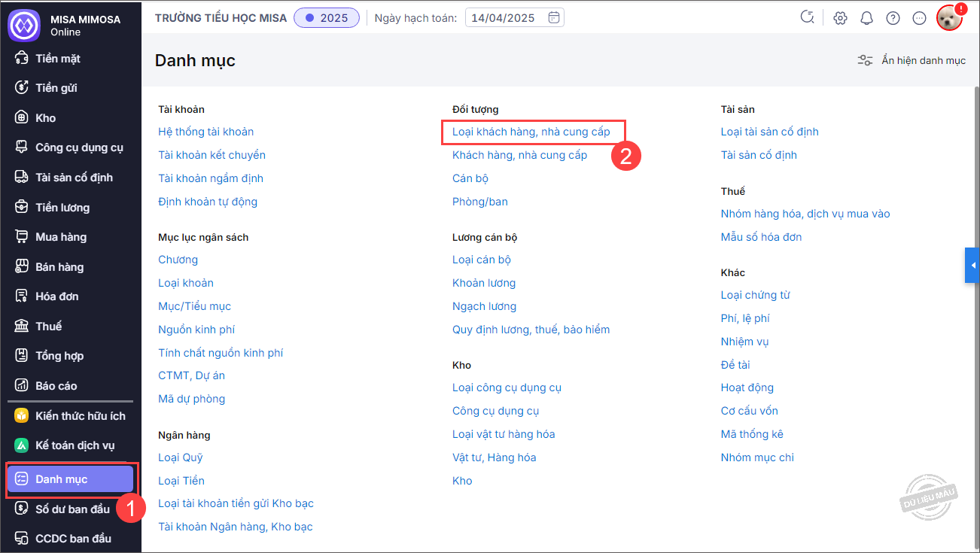Image resolution: width=980 pixels, height=553 pixels.
Task: Click the Thuế bank building icon
Action: point(22,327)
